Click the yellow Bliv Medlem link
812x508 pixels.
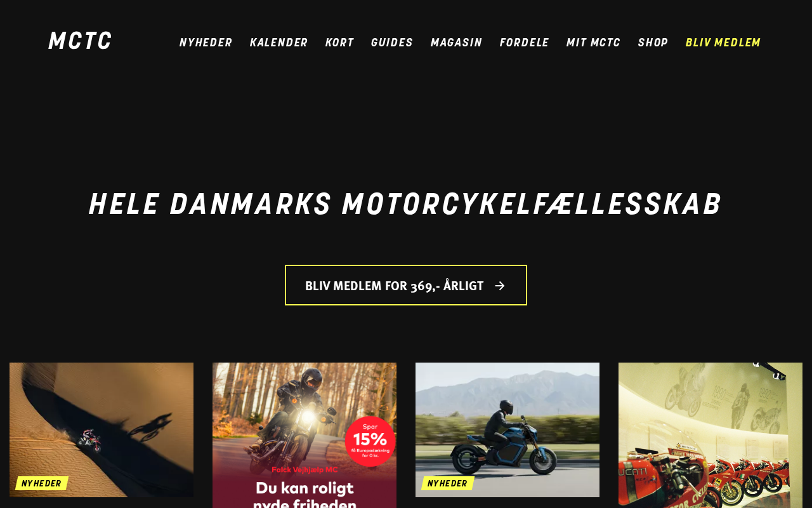click(723, 43)
